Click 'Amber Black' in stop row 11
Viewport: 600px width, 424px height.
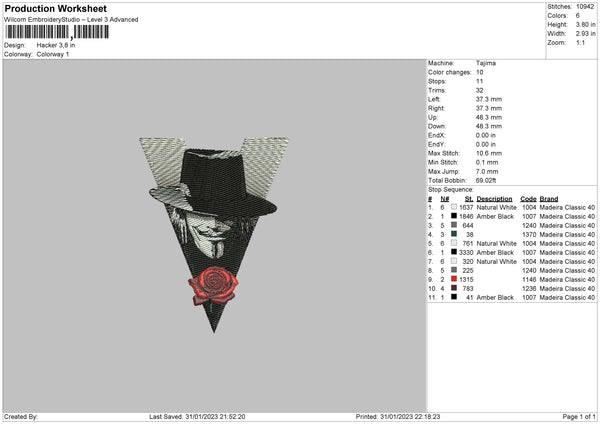click(x=495, y=298)
